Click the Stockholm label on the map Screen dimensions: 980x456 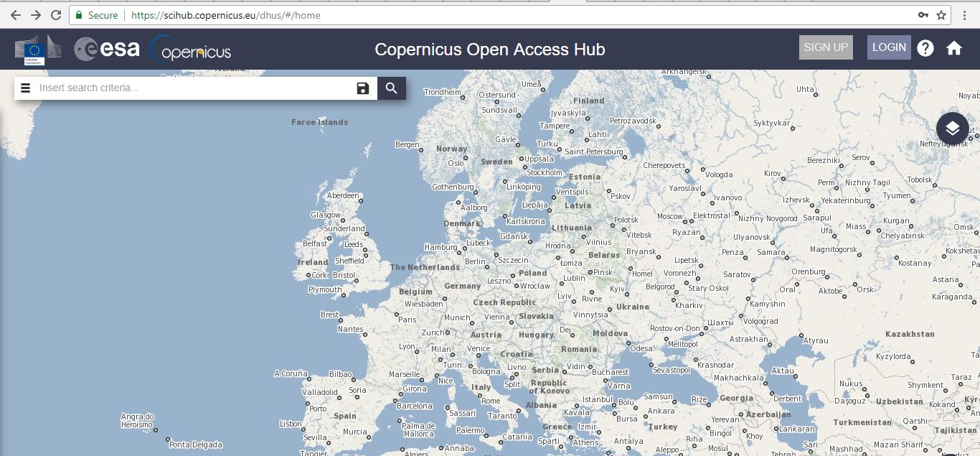pos(545,172)
